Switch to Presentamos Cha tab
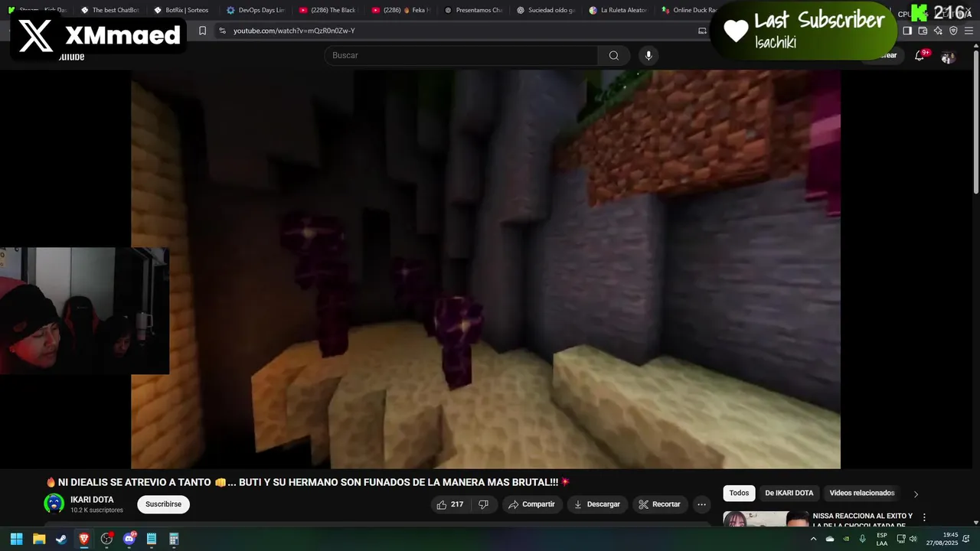 pos(473,10)
